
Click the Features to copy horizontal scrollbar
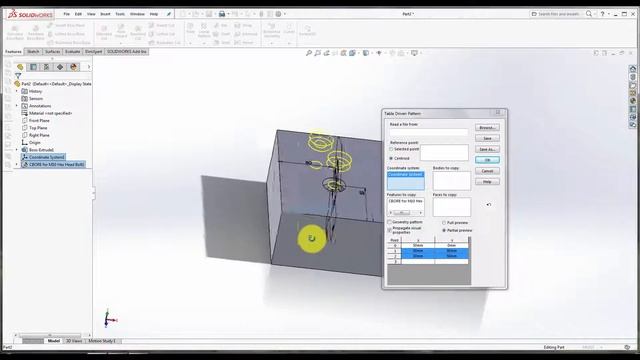click(405, 213)
